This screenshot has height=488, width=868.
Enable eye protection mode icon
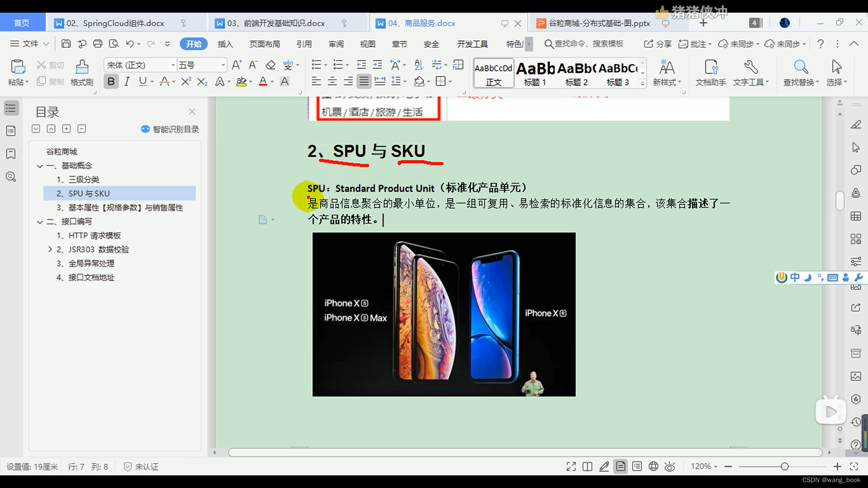tap(670, 467)
